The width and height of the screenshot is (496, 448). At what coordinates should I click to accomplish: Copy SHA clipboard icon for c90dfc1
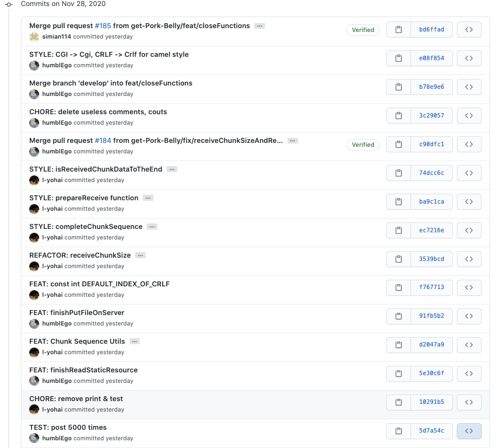[x=398, y=145]
